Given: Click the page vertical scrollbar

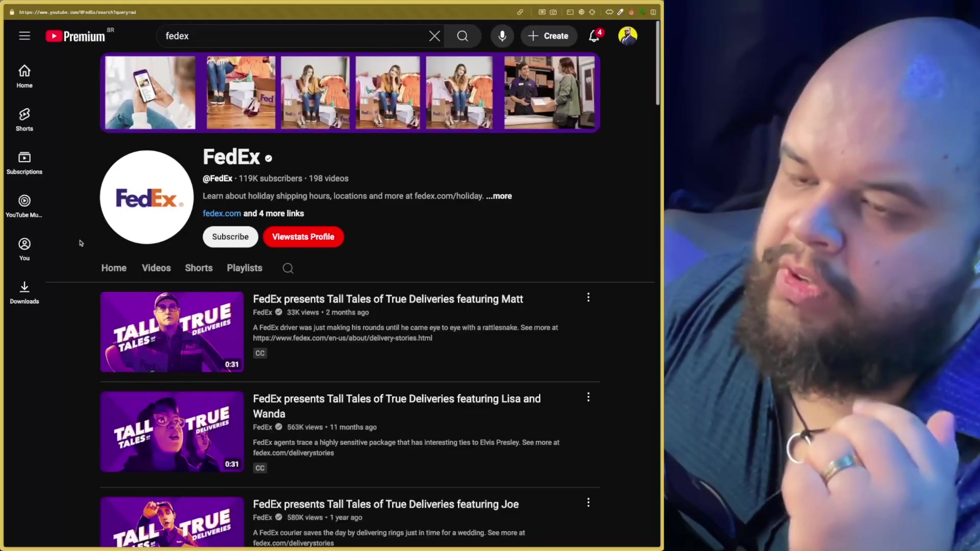Looking at the screenshot, I should (x=657, y=64).
